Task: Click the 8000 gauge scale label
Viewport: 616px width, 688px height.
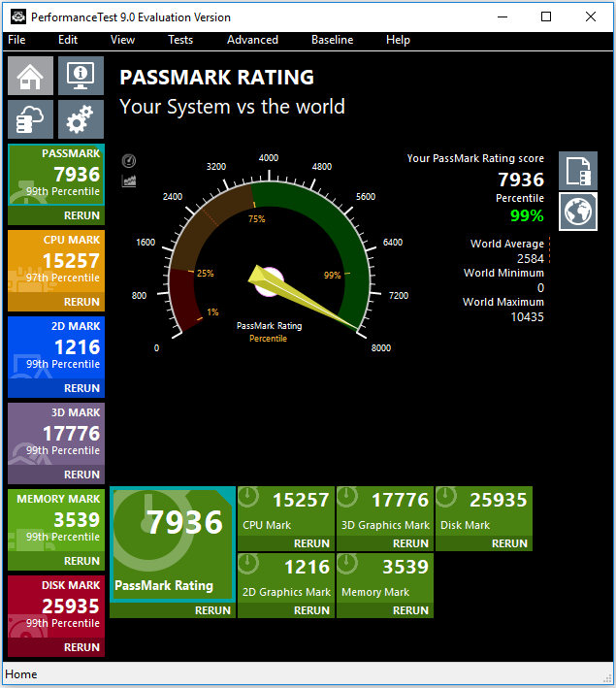Action: click(381, 348)
